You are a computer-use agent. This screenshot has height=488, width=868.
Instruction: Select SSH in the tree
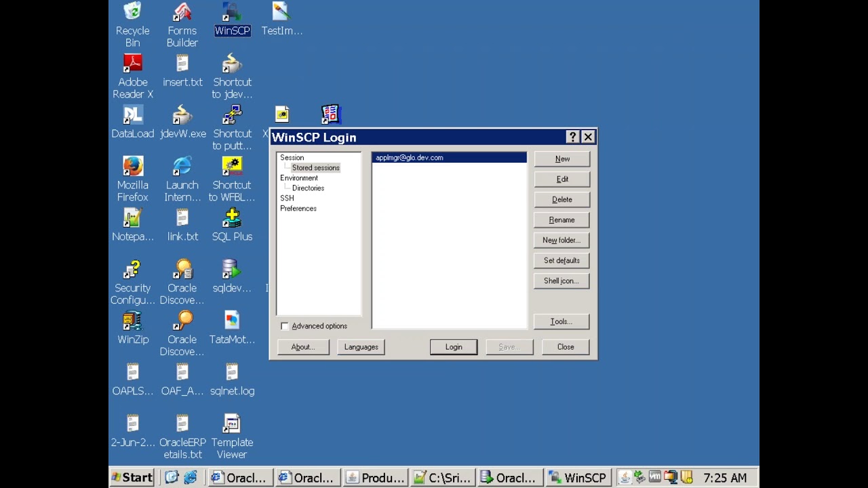pos(287,198)
